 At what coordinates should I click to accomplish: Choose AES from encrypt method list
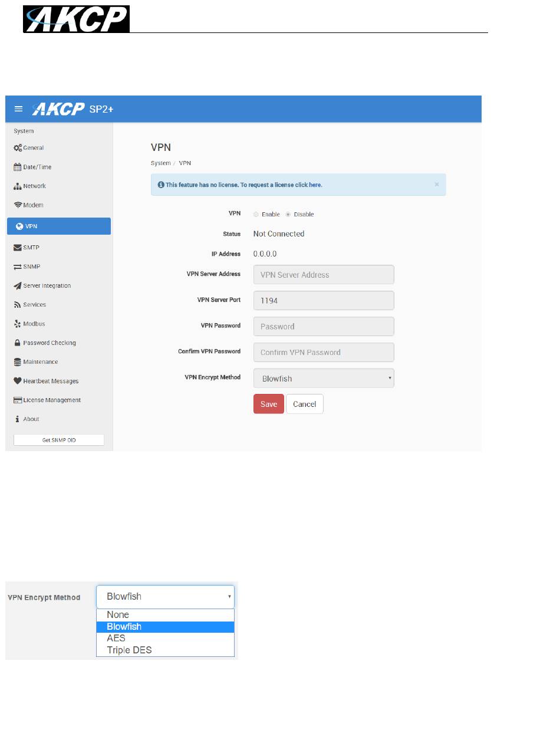click(165, 639)
